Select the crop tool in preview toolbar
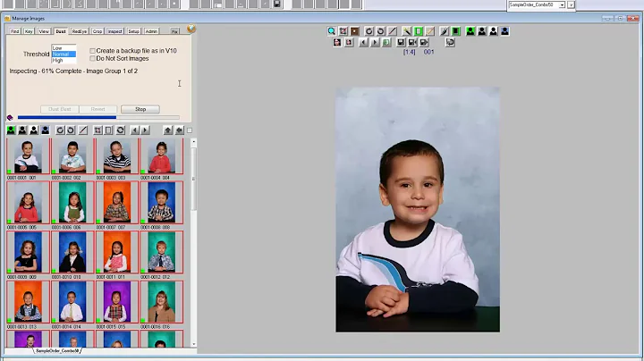This screenshot has height=361, width=644. pos(343,31)
